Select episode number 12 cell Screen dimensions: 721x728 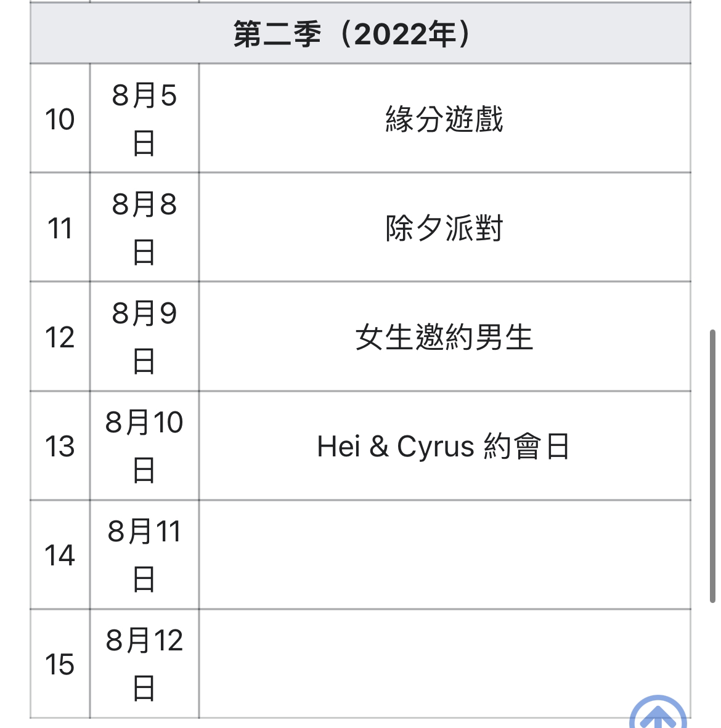tap(60, 337)
